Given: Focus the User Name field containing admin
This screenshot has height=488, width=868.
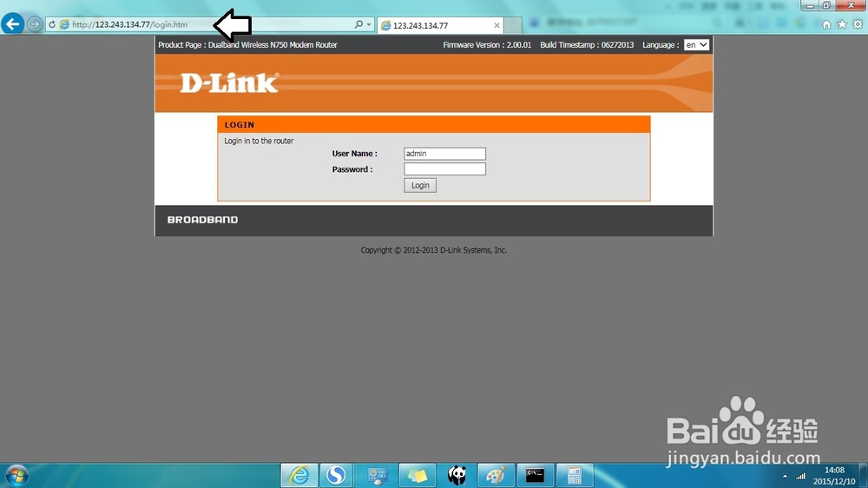Looking at the screenshot, I should 444,154.
